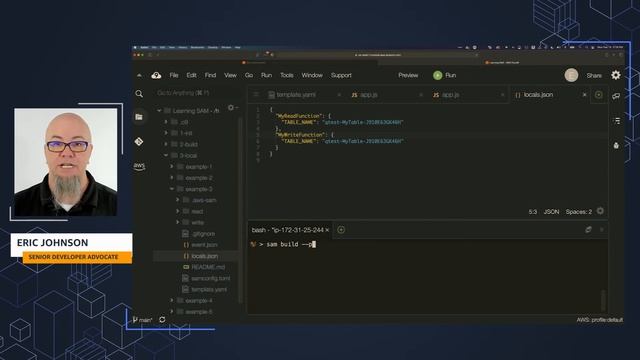Open the Tools menu
Viewport: 640px width, 360px height.
point(287,75)
